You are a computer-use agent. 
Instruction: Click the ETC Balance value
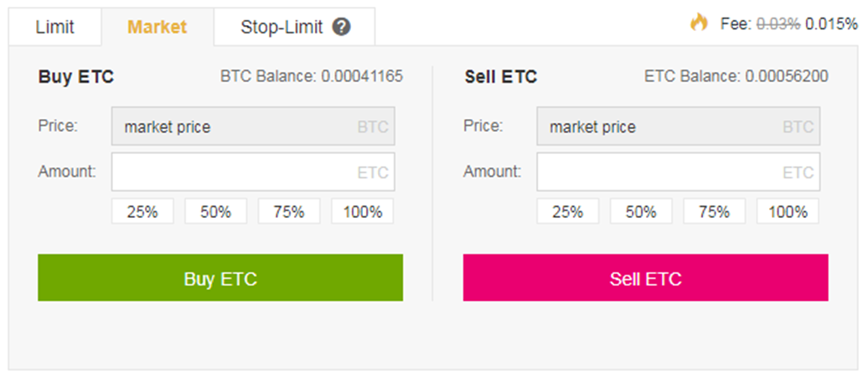pyautogui.click(x=787, y=76)
